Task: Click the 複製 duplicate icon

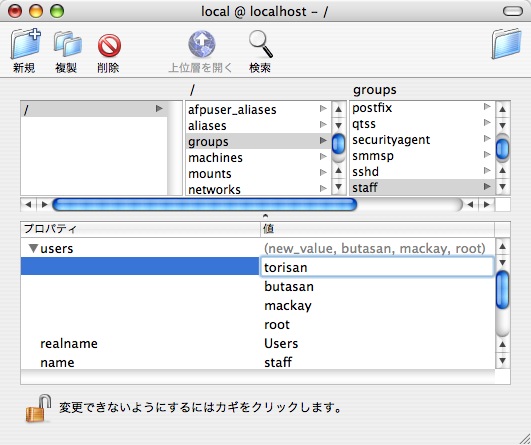Action: coord(67,44)
